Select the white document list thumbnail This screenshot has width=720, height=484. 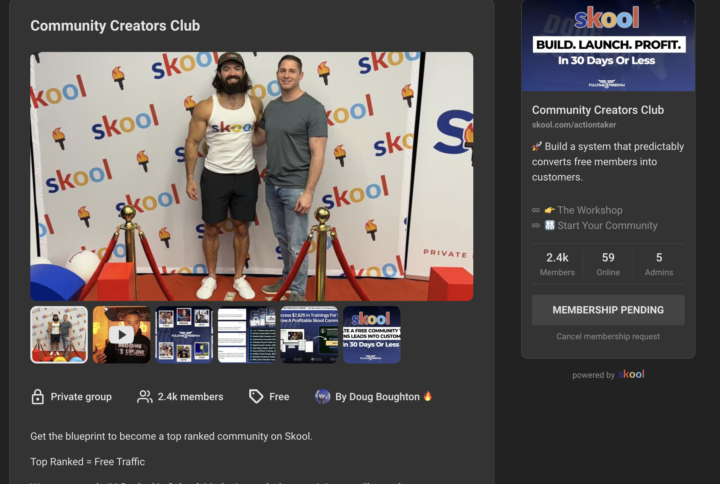[x=247, y=335]
